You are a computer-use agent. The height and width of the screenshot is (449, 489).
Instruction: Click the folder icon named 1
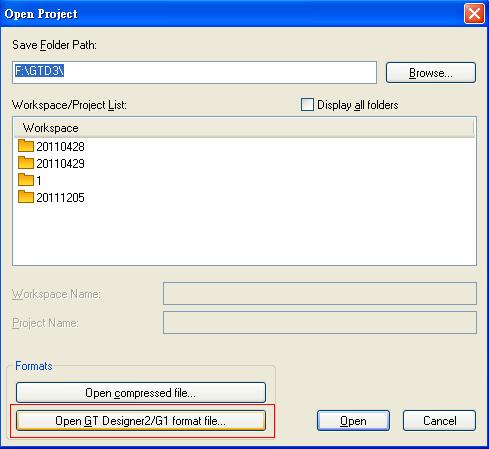(x=26, y=180)
